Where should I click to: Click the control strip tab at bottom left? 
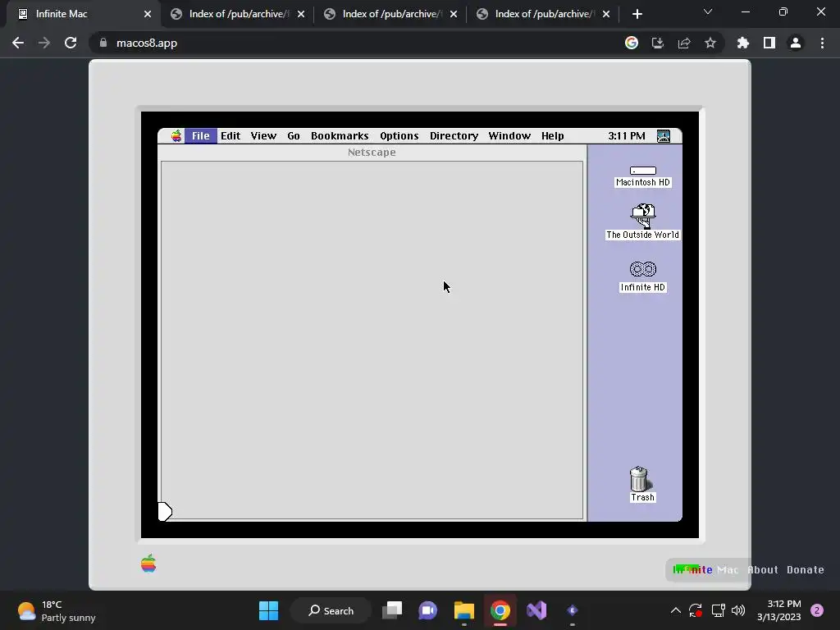tap(165, 512)
